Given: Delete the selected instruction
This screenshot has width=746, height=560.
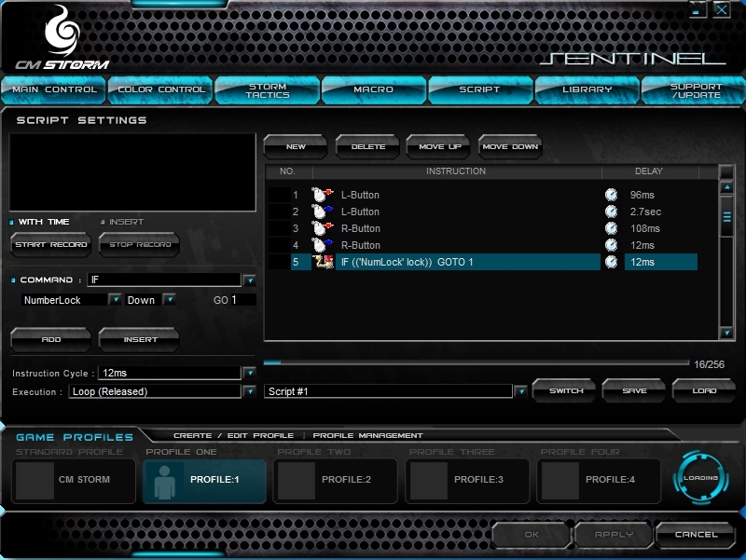Looking at the screenshot, I should click(367, 147).
